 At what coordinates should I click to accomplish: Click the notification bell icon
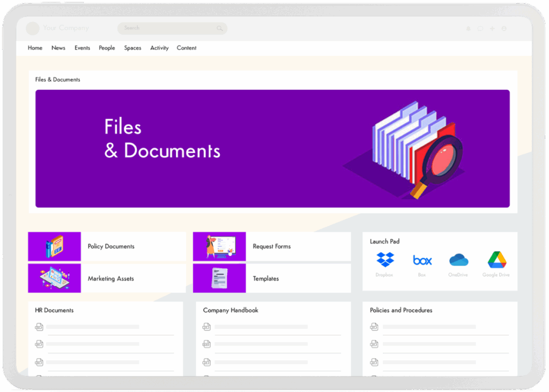click(468, 28)
